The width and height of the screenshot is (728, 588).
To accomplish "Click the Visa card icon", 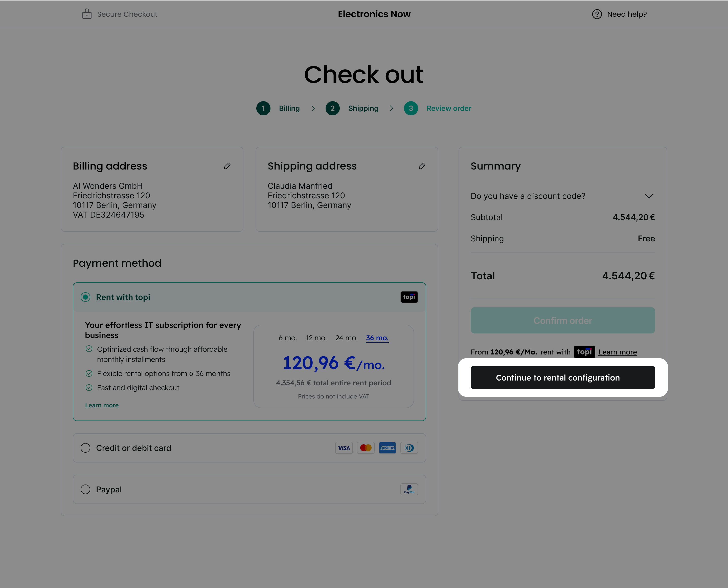I will [x=344, y=448].
